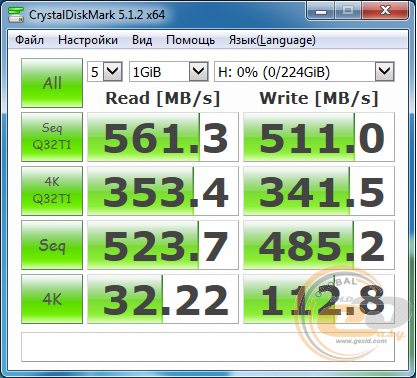Minimize the CrystalDiskMark window
Image resolution: width=417 pixels, height=378 pixels.
(321, 11)
